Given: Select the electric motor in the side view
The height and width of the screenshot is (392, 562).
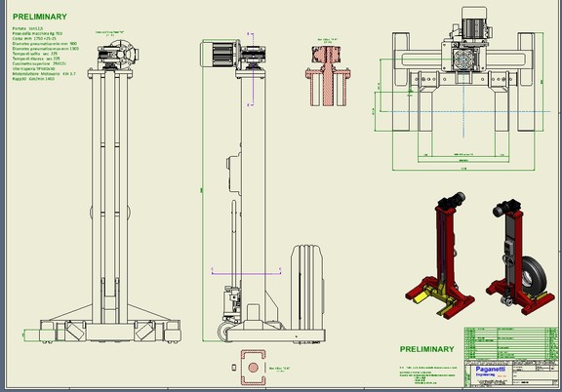Looking at the screenshot, I should point(220,54).
